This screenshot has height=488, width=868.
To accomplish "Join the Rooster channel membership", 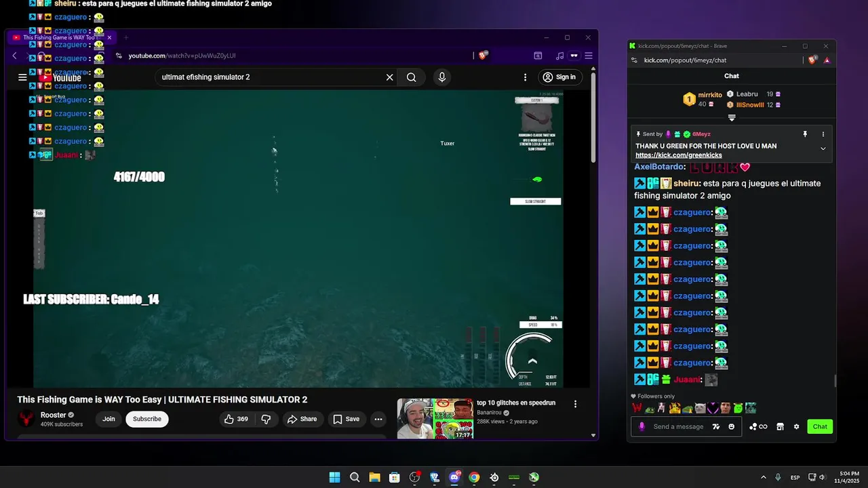I will [x=108, y=419].
